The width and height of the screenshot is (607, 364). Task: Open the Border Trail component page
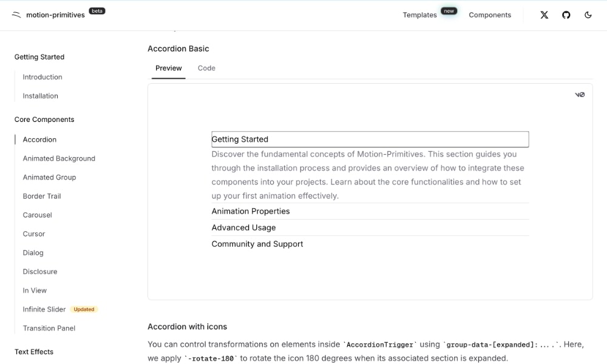point(42,196)
